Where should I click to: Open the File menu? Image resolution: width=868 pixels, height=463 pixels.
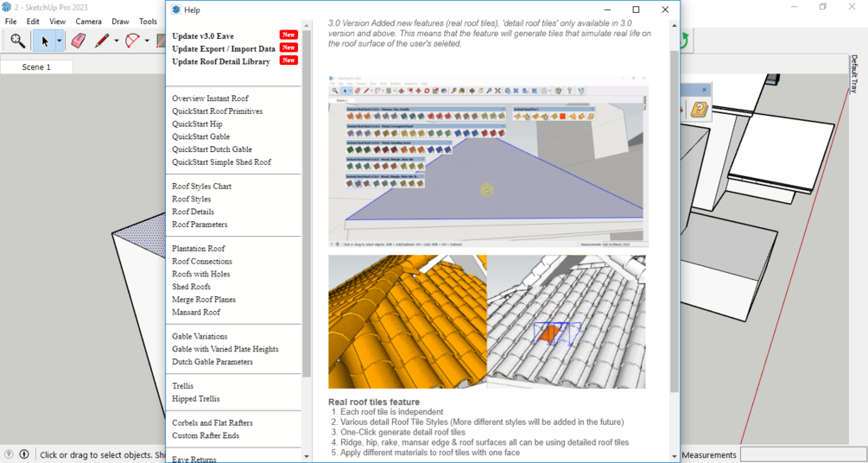coord(10,22)
